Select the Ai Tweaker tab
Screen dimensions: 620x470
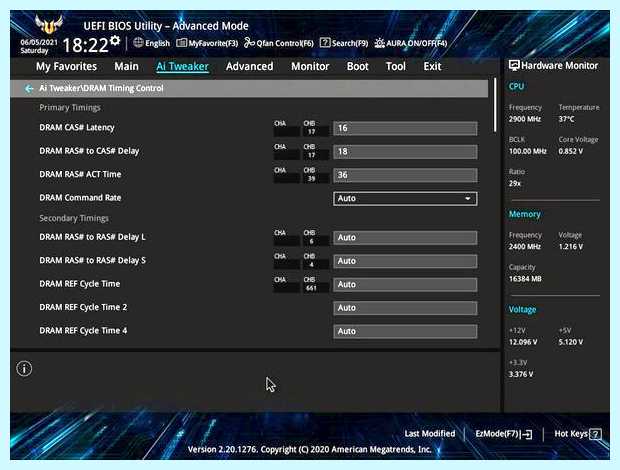coord(182,66)
